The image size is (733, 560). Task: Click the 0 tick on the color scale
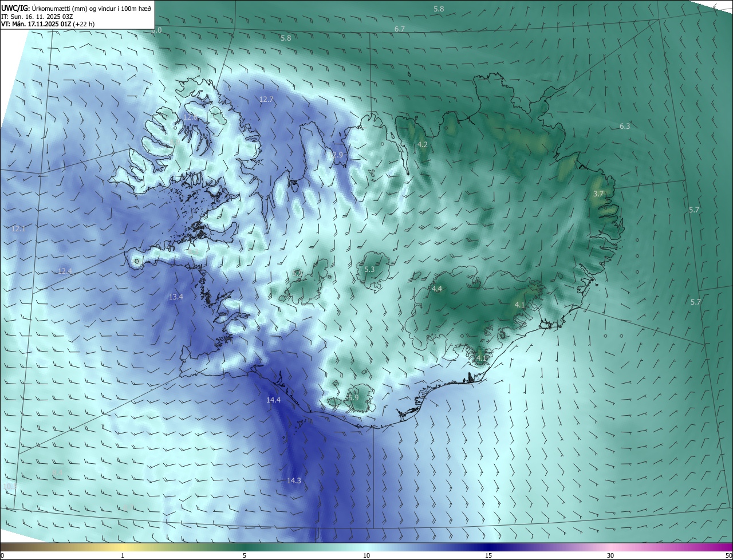coord(2,555)
